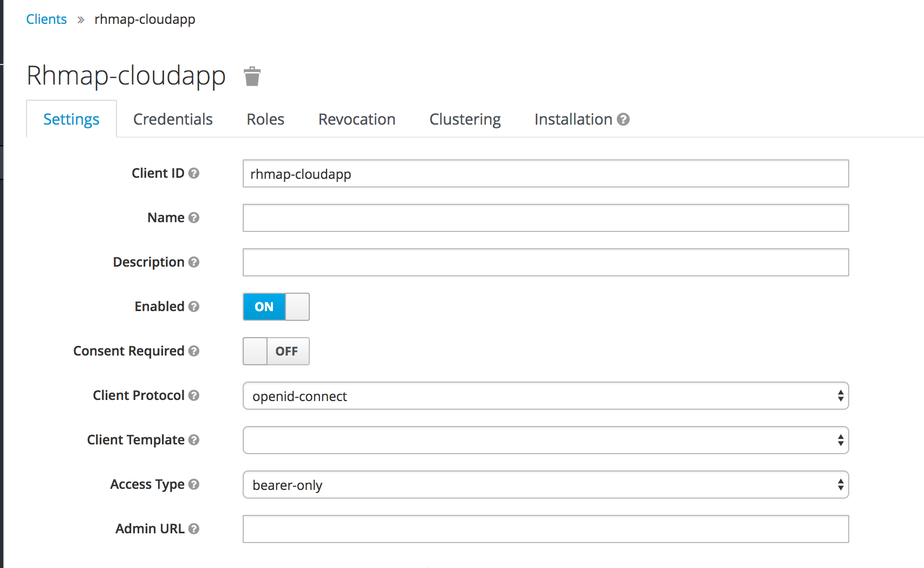
Task: Open the Roles tab
Action: [x=265, y=119]
